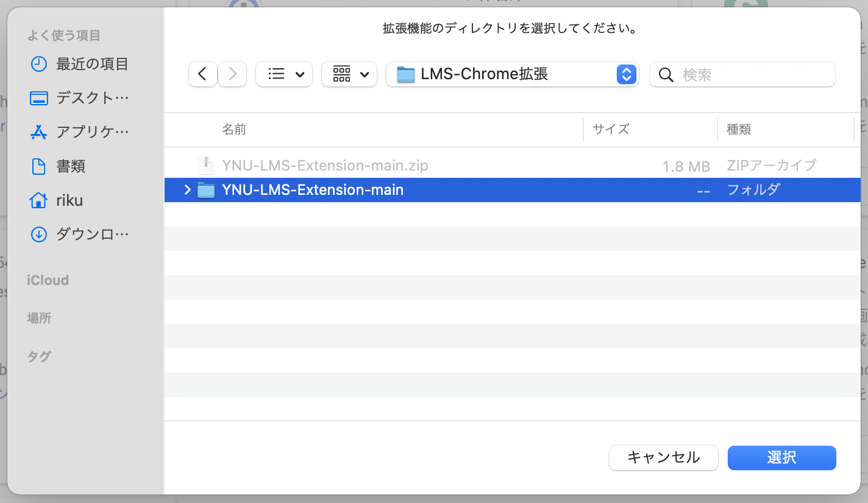868x503 pixels.
Task: Click the grid group view icon
Action: pyautogui.click(x=342, y=74)
